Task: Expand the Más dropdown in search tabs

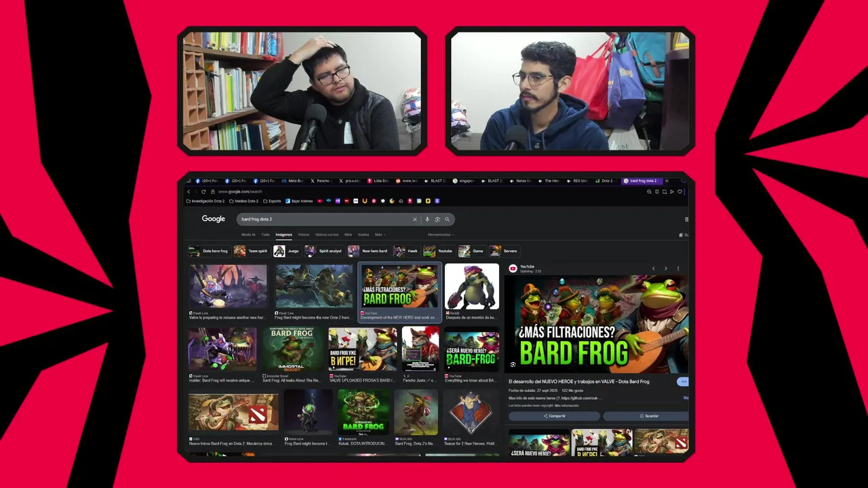Action: pyautogui.click(x=380, y=235)
